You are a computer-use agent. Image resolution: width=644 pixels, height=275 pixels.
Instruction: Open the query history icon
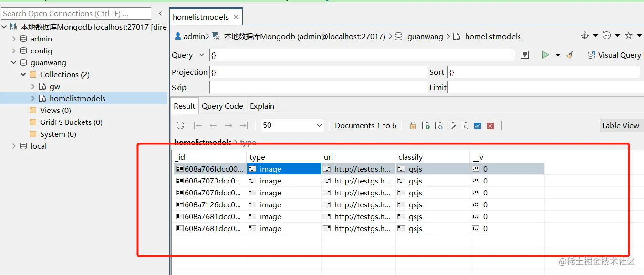[x=607, y=36]
